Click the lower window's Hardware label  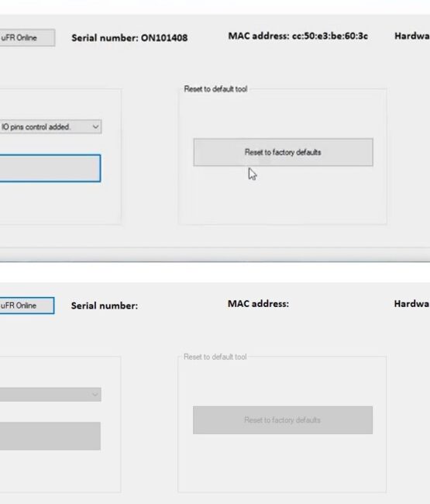[x=411, y=304]
